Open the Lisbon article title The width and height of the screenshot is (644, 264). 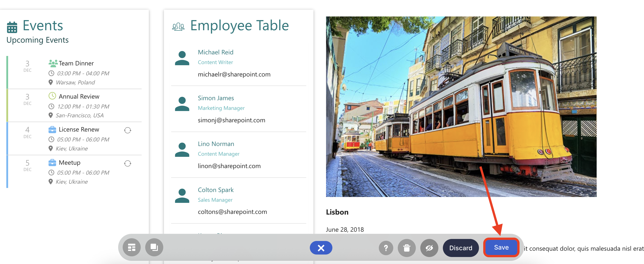click(x=337, y=212)
